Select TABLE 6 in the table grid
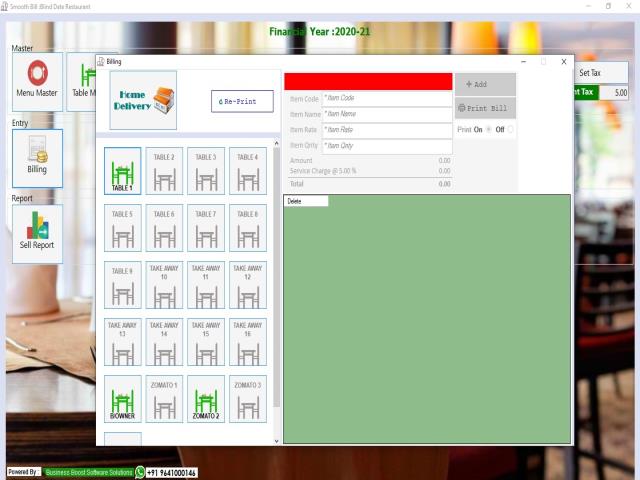640x480 pixels. 164,228
